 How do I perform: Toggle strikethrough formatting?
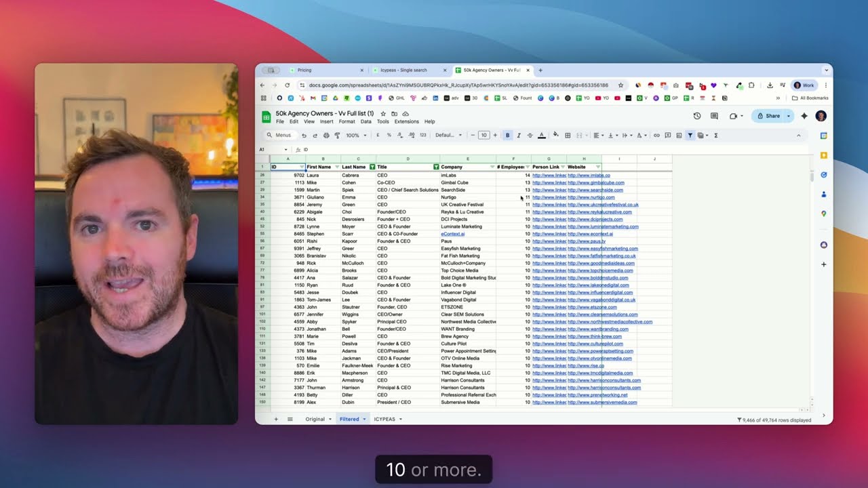click(530, 136)
